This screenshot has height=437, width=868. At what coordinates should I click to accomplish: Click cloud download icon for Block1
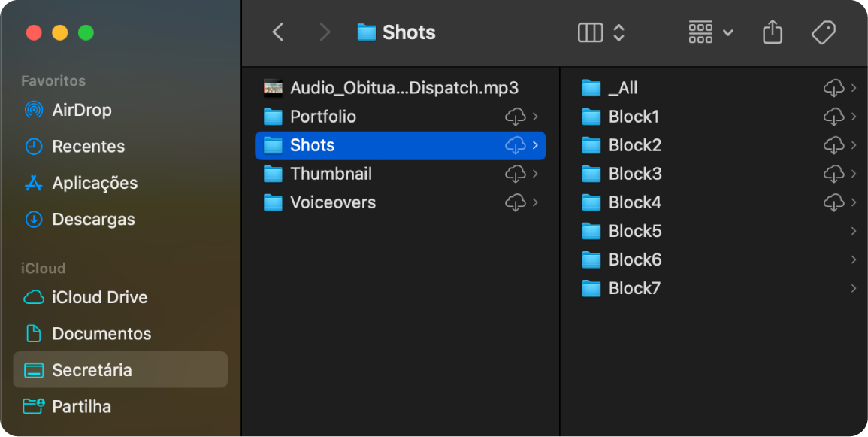pyautogui.click(x=833, y=117)
